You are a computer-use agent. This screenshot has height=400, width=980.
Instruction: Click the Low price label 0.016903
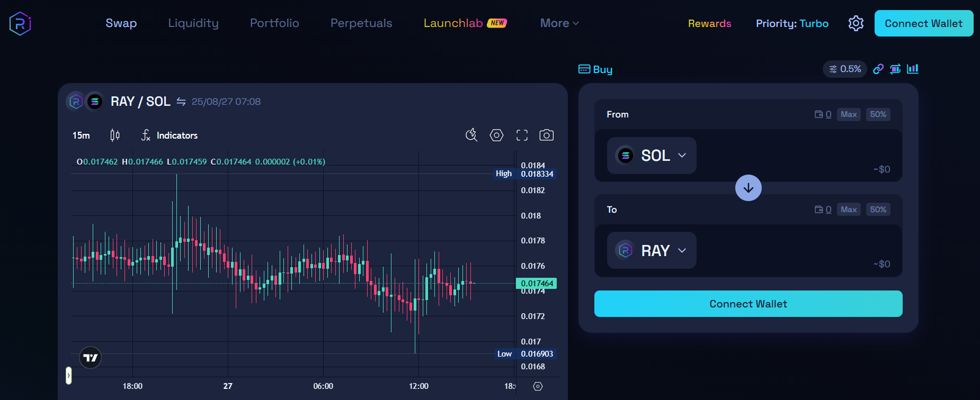click(x=537, y=354)
